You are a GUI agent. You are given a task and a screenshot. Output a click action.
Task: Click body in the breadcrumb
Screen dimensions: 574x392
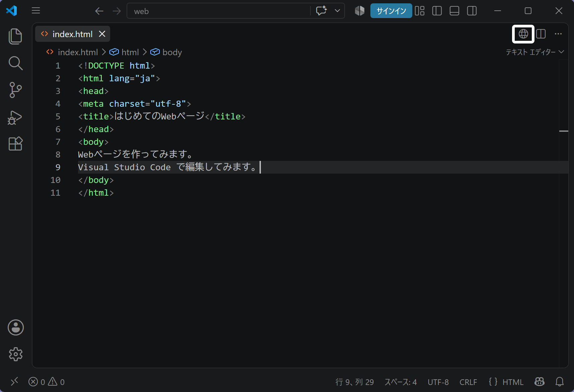172,52
